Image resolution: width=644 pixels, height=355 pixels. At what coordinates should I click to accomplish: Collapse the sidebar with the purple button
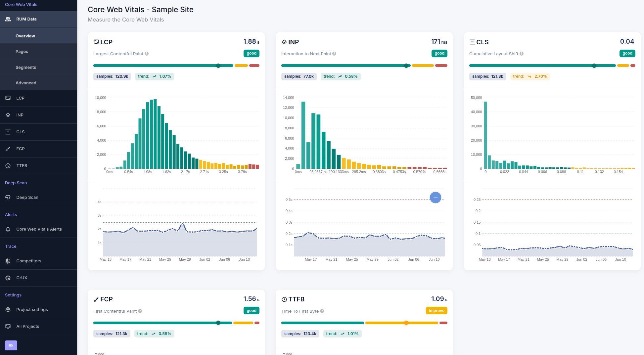coord(11,345)
